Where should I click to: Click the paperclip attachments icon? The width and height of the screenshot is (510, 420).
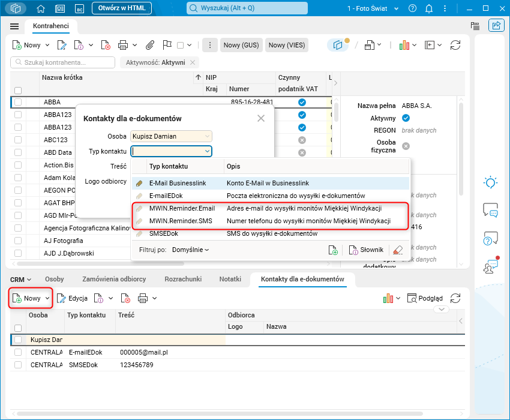coord(149,45)
